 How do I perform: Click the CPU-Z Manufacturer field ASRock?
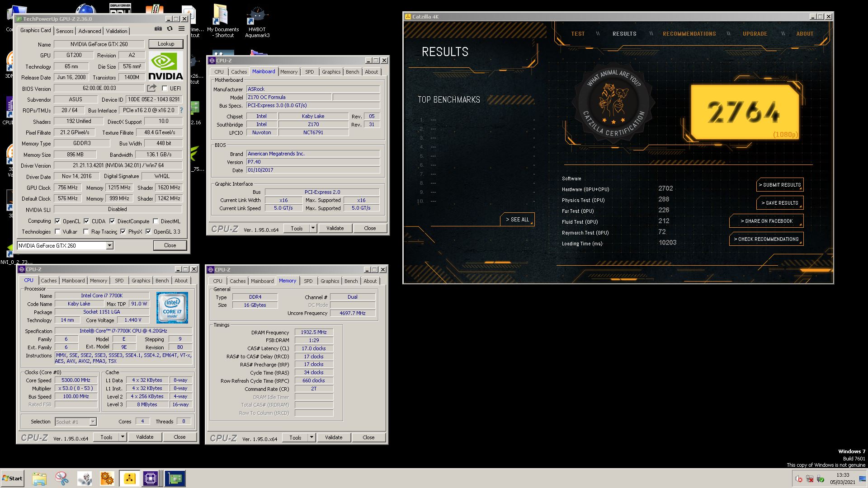coord(313,89)
